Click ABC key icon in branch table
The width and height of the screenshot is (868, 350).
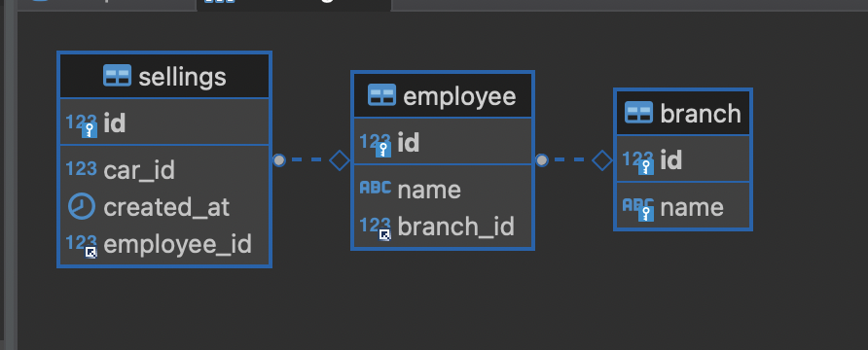[638, 209]
